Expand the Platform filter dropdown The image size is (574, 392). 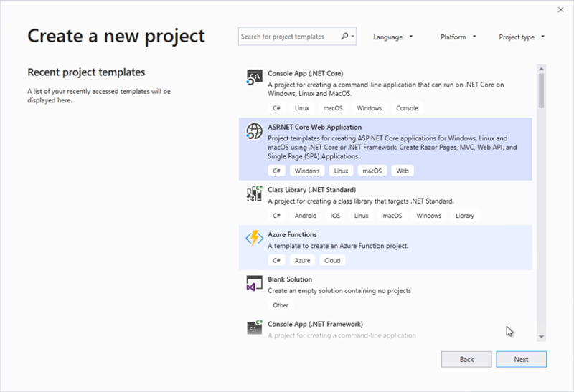coord(458,37)
